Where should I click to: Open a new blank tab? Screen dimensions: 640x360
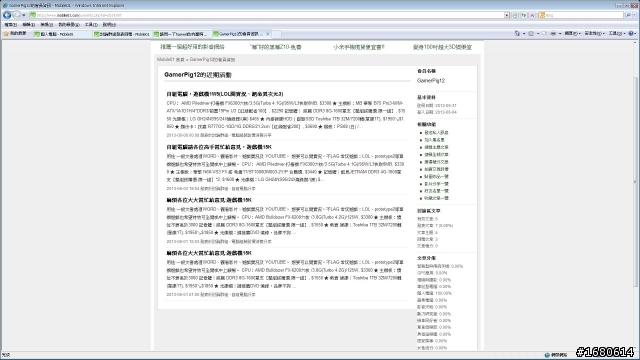click(x=276, y=34)
